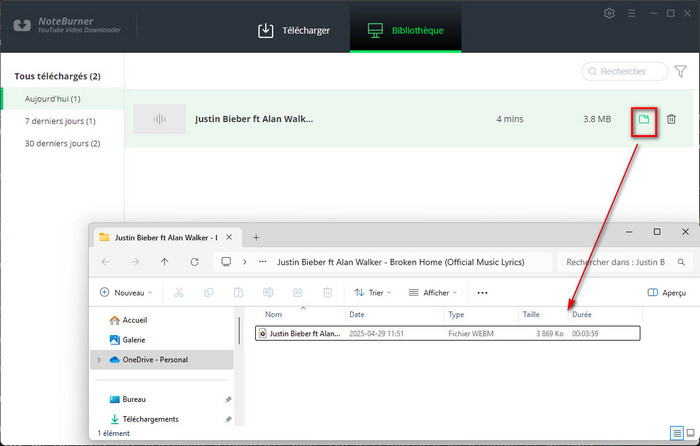Click the Share icon in Explorer toolbar
The height and width of the screenshot is (446, 700).
298,293
